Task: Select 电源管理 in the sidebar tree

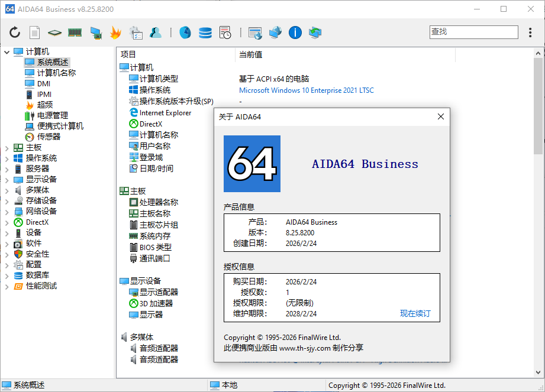Action: pos(52,115)
